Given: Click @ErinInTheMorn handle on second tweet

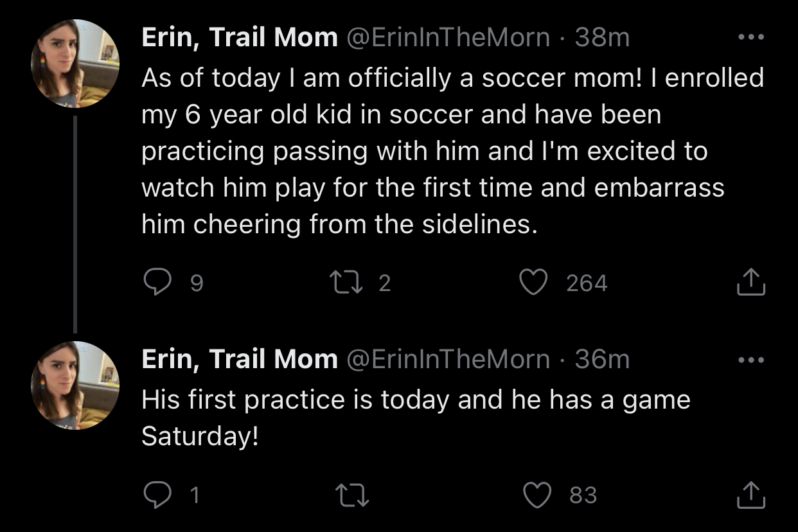Looking at the screenshot, I should pos(448,359).
